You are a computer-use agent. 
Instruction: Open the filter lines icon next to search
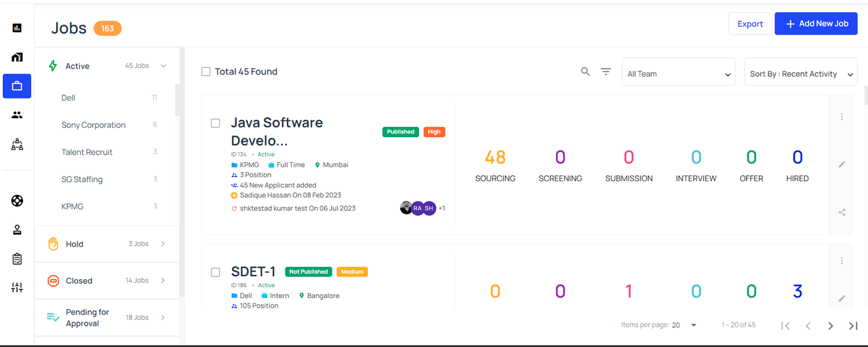click(x=606, y=71)
